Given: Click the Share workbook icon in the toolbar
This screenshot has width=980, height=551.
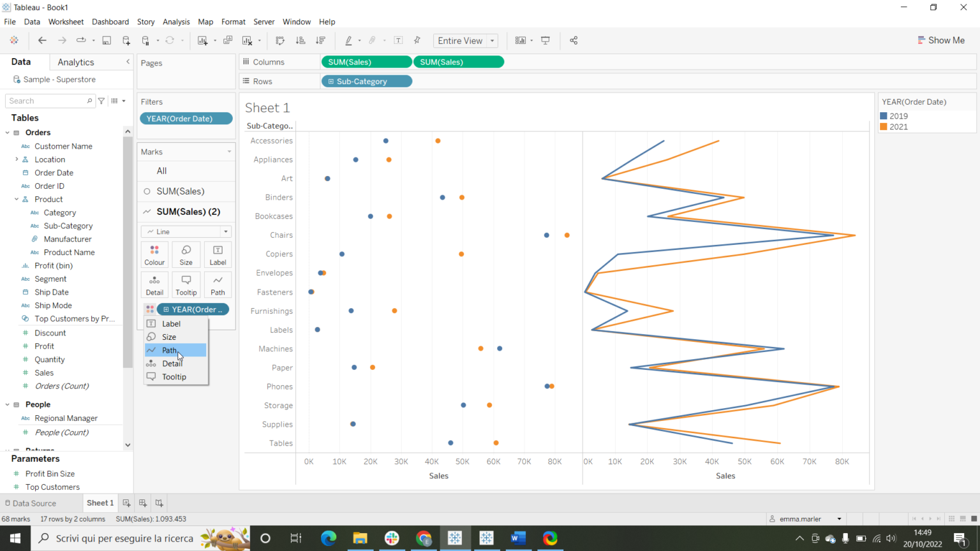Looking at the screenshot, I should 574,40.
